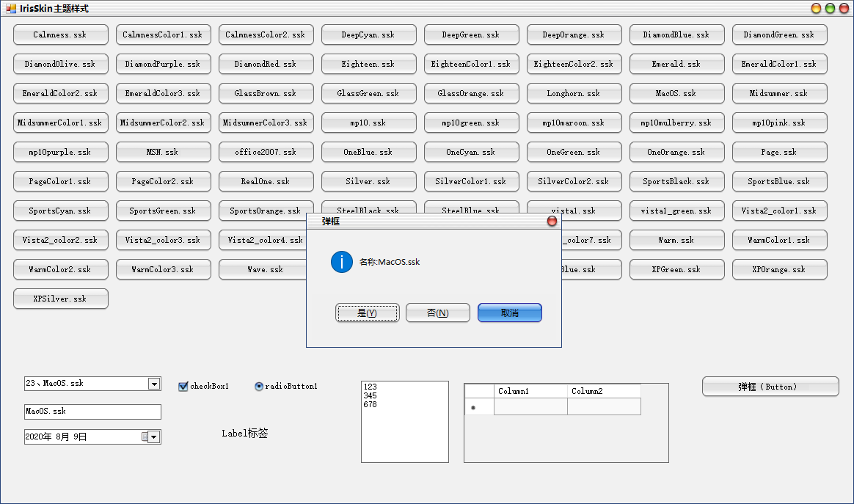Click the MSN.ssk button
This screenshot has width=854, height=504.
(164, 152)
